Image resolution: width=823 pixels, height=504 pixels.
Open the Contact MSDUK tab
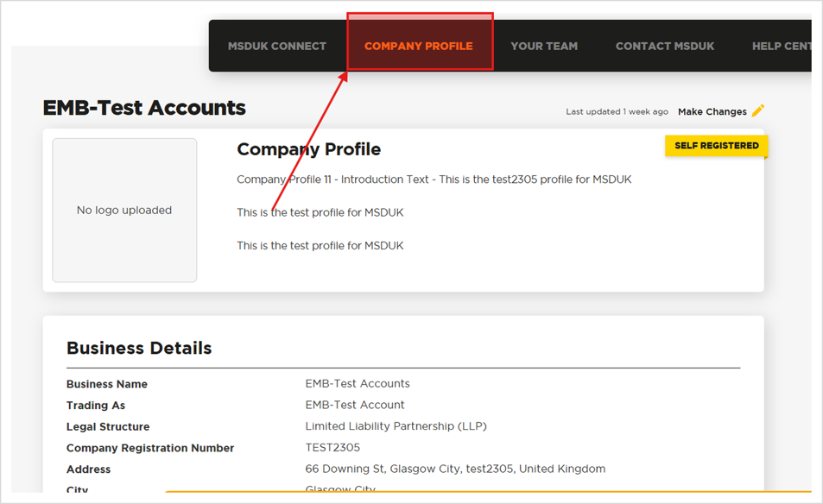pyautogui.click(x=664, y=46)
